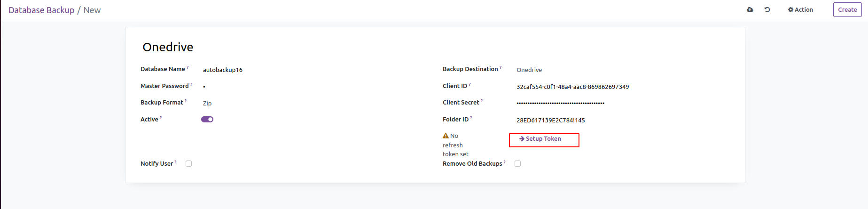Go back via the Database Backup breadcrumb
868x209 pixels.
41,10
